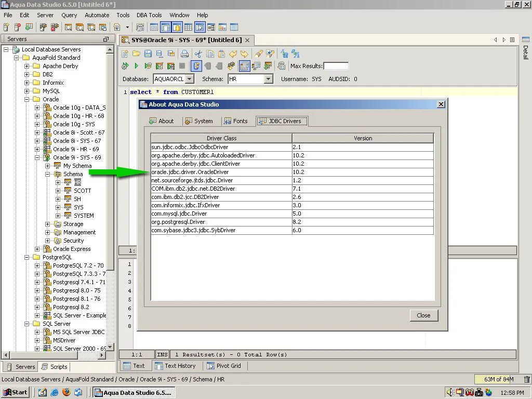This screenshot has width=532, height=399.
Task: Open the Text History results tab
Action: pos(176,366)
